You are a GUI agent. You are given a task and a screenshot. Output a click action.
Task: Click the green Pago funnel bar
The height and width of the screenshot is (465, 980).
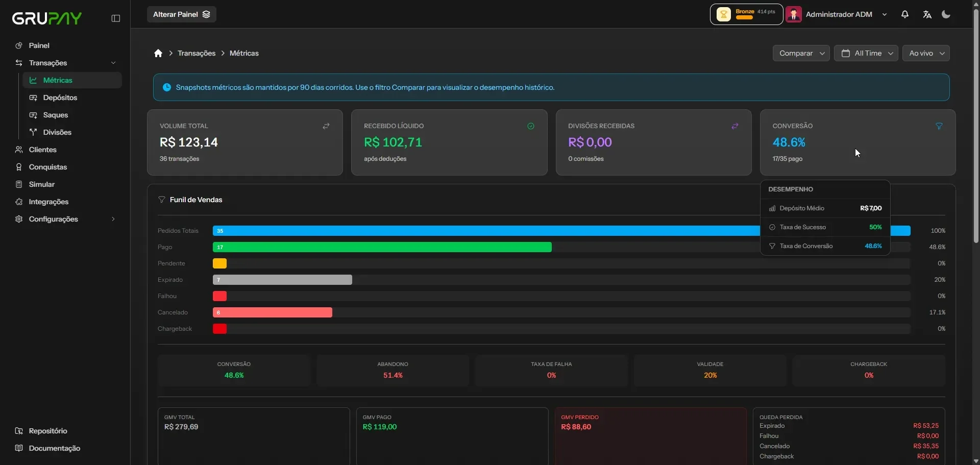click(382, 247)
